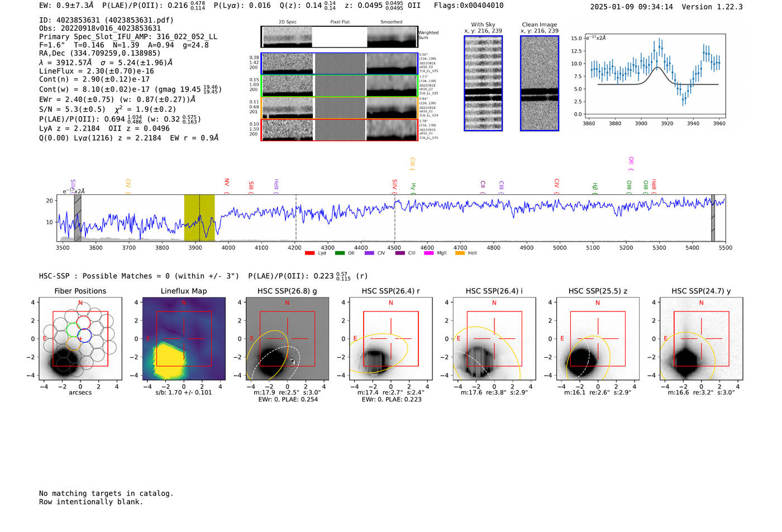The image size is (782, 532).
Task: Click the 'LineFlux = 2.30(±0.70)e-16' value
Action: tap(97, 71)
